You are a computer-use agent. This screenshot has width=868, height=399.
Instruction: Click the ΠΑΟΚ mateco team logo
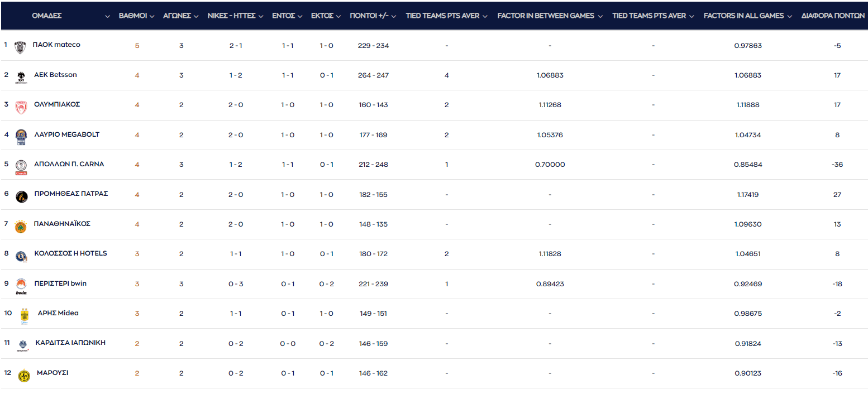[x=20, y=47]
